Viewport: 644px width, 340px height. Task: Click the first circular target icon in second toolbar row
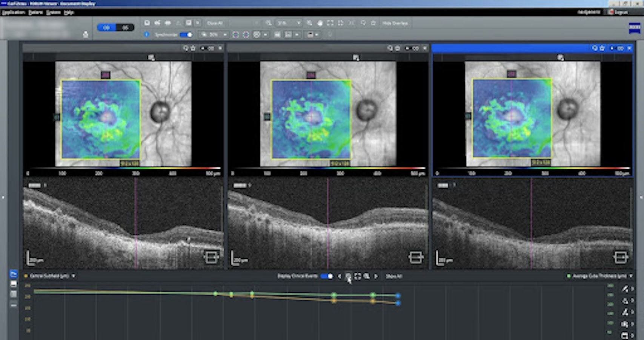coord(235,34)
